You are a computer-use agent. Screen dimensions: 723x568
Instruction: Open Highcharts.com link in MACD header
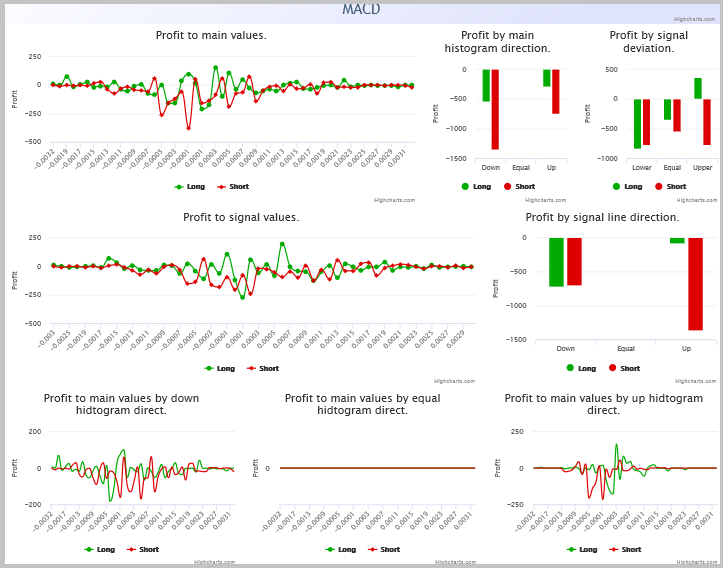click(x=694, y=19)
